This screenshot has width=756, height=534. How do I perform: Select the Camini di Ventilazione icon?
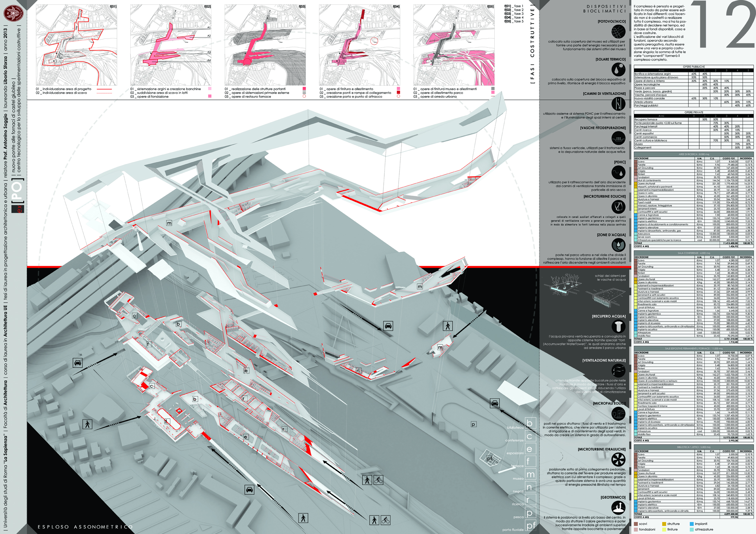[618, 104]
